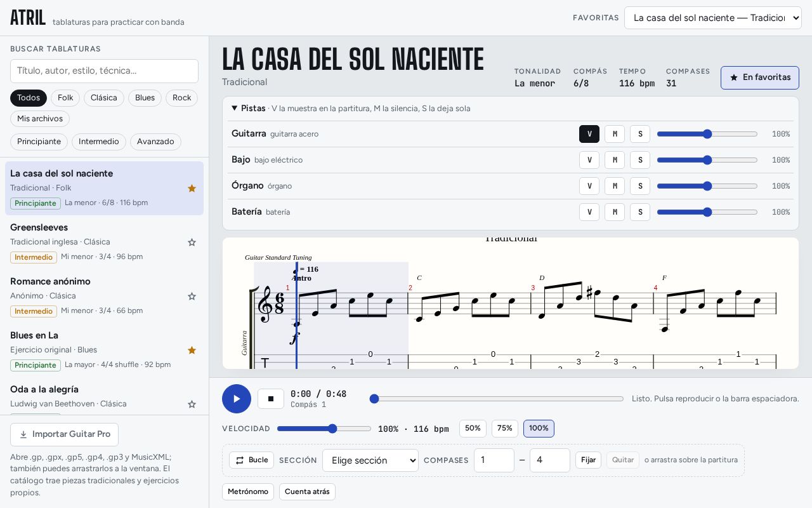Screen dimensions: 812x508
Task: Filter by Clásica style
Action: pos(104,98)
